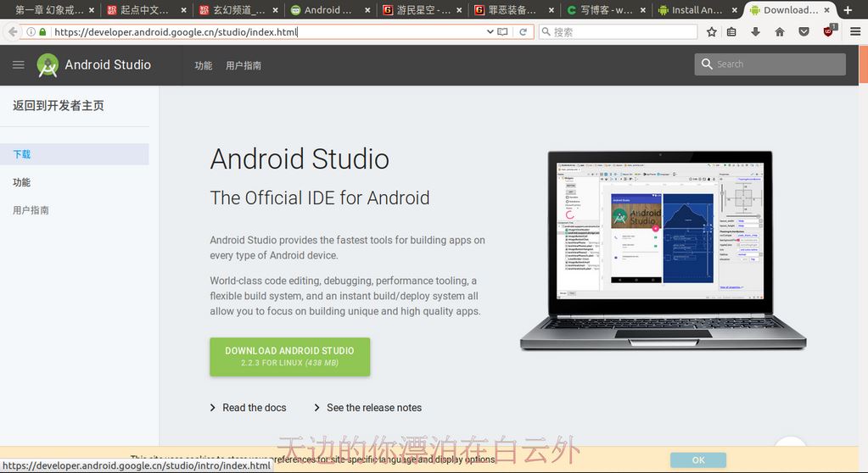Viewport: 868px width, 473px height.
Task: Open 功能 in the top navigation
Action: coord(203,65)
